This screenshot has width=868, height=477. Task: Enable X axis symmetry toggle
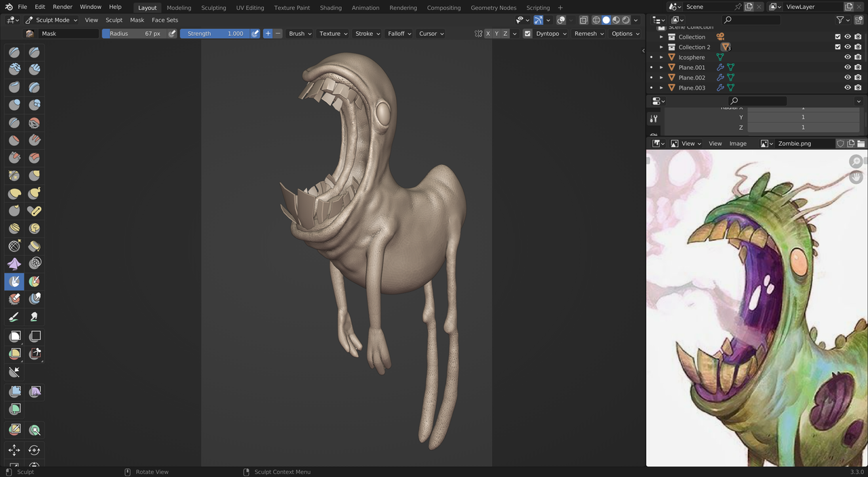[488, 33]
